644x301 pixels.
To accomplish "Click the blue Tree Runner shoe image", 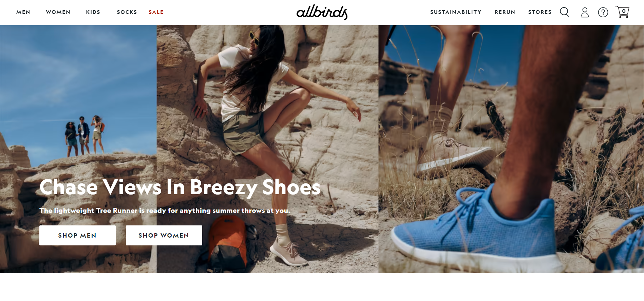I will 511,149.
